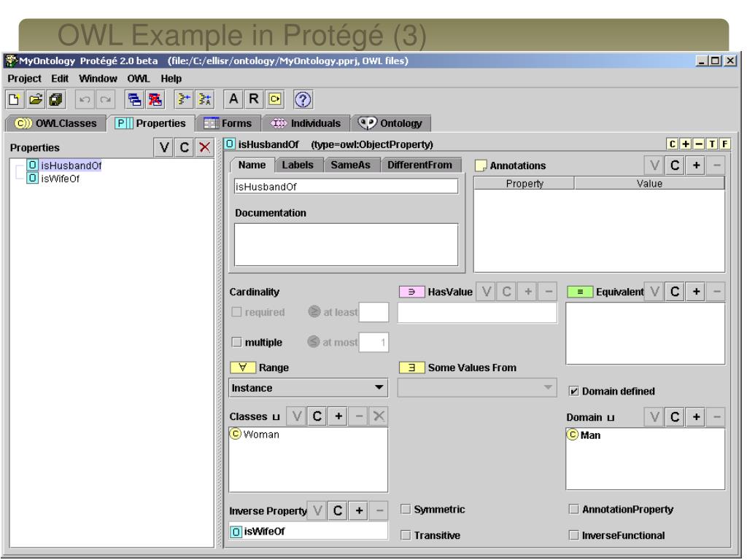
Task: Toggle the Domain defined checkbox
Action: pyautogui.click(x=572, y=391)
